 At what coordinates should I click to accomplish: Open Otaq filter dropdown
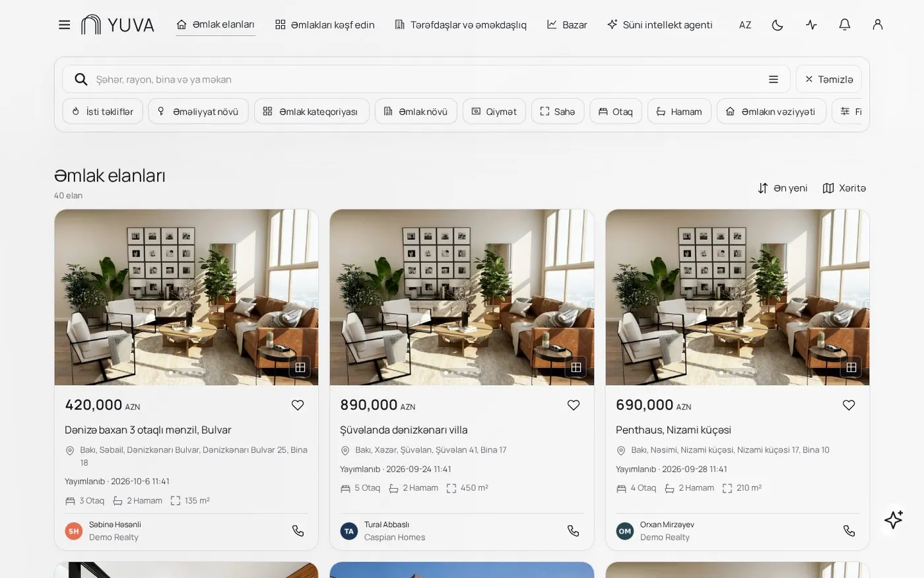coord(616,112)
